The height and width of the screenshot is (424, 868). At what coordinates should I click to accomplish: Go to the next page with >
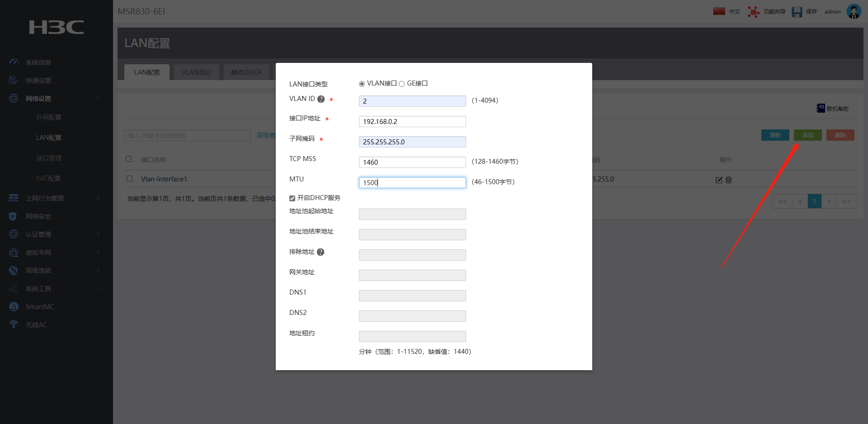click(829, 201)
